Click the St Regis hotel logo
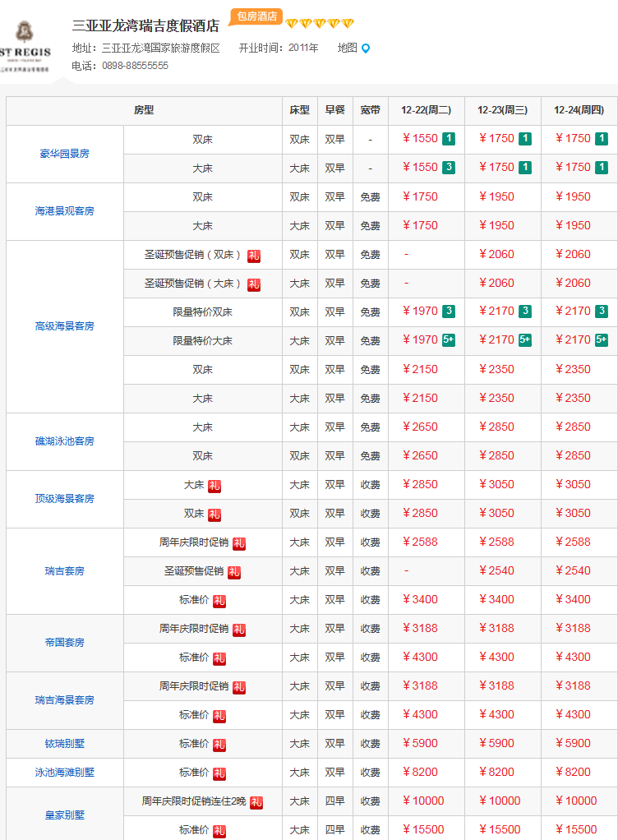Image resolution: width=618 pixels, height=840 pixels. point(25,46)
